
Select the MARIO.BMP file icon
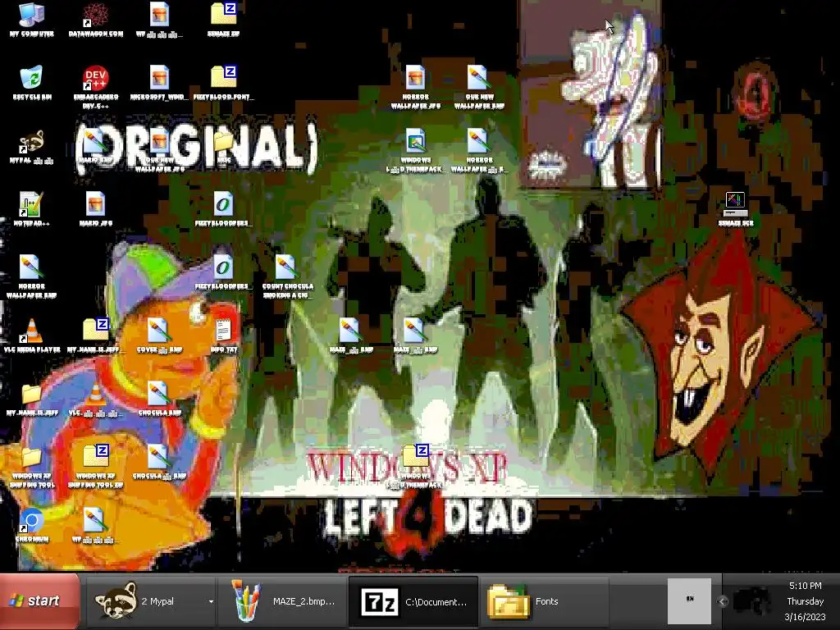pos(95,146)
